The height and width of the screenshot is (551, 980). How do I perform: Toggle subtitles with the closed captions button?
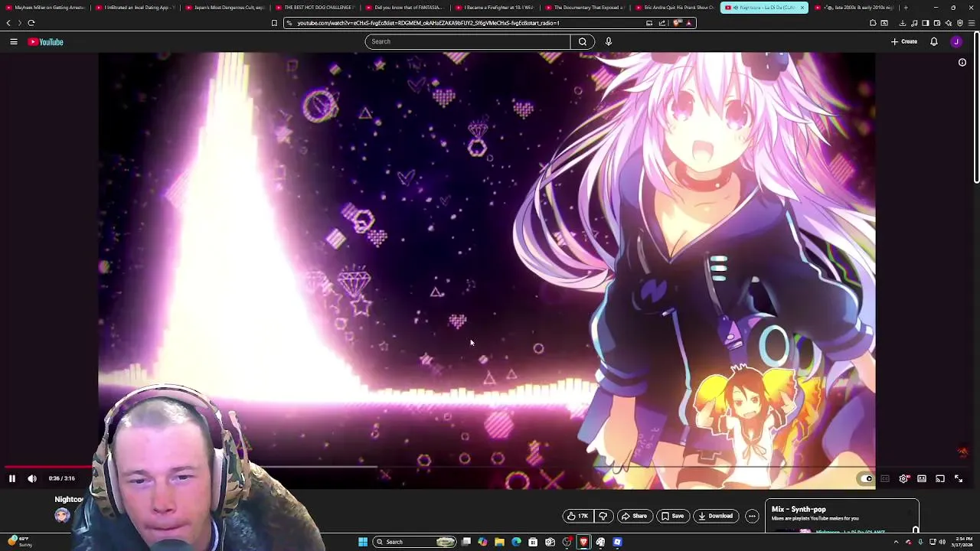(885, 478)
